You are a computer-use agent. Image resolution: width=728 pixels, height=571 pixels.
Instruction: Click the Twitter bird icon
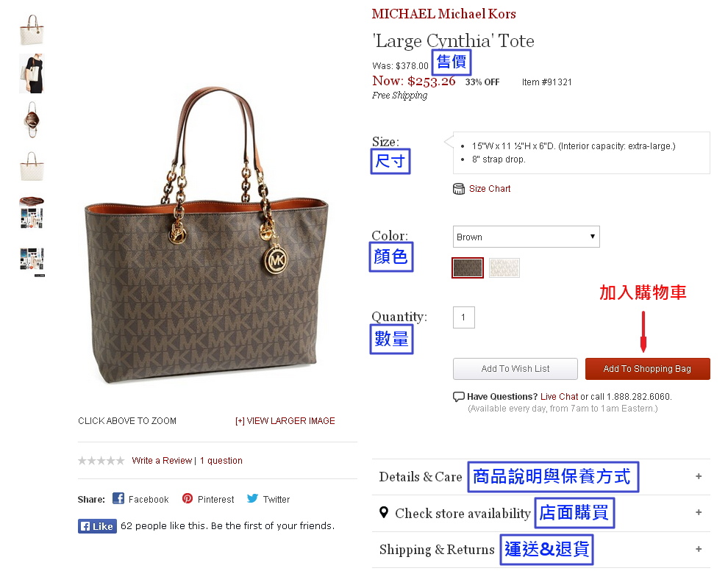pos(252,498)
